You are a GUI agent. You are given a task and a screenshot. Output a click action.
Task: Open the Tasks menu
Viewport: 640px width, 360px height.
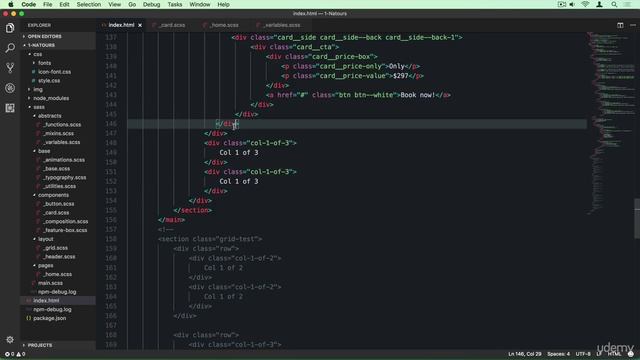pos(175,4)
